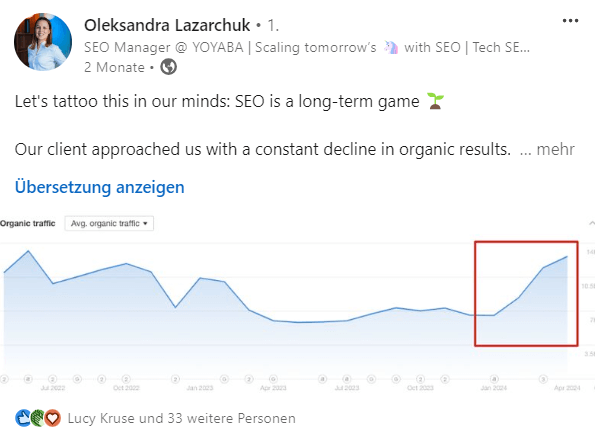Open Oleksandra Lazarchuk name link
Screen dimensions: 595x432
point(167,25)
